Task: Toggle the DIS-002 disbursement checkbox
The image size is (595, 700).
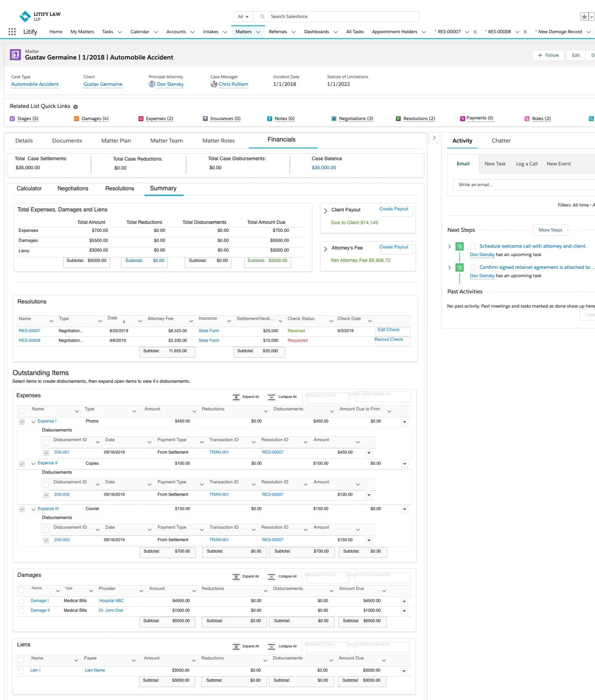Action: (x=46, y=495)
